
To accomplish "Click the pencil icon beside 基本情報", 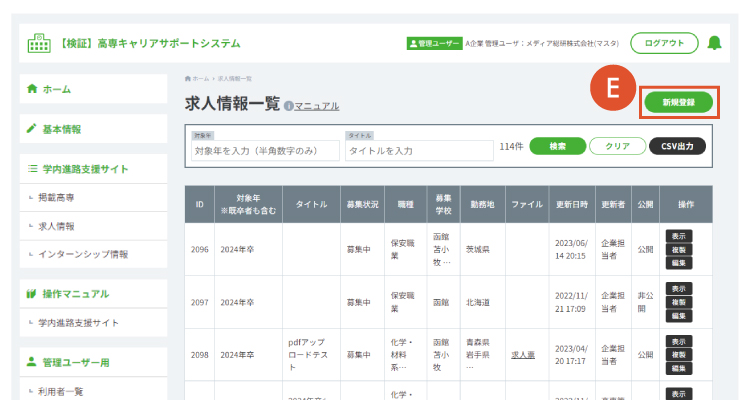I will 32,128.
